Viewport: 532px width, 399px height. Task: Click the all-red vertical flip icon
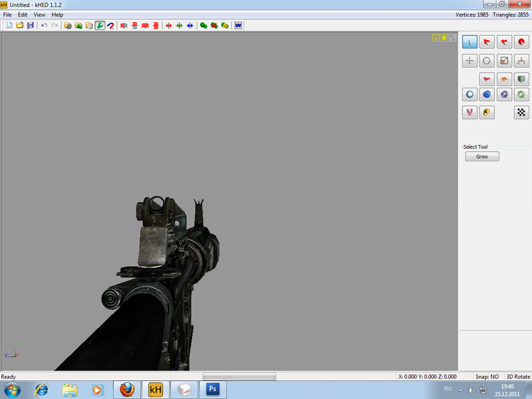156,25
